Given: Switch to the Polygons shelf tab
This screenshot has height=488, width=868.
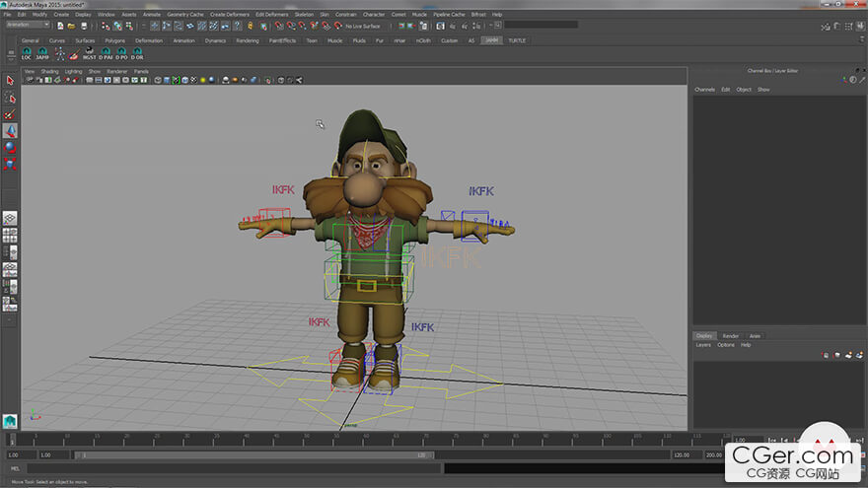Looking at the screenshot, I should [115, 40].
